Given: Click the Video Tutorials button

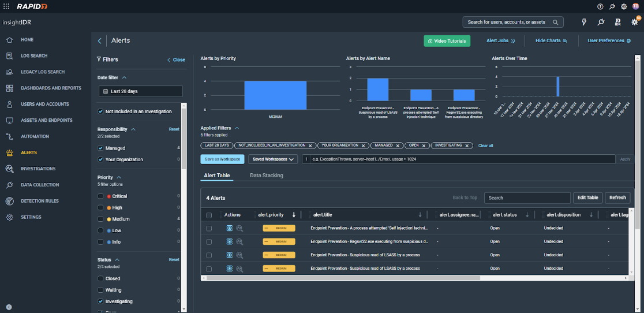Looking at the screenshot, I should (447, 41).
